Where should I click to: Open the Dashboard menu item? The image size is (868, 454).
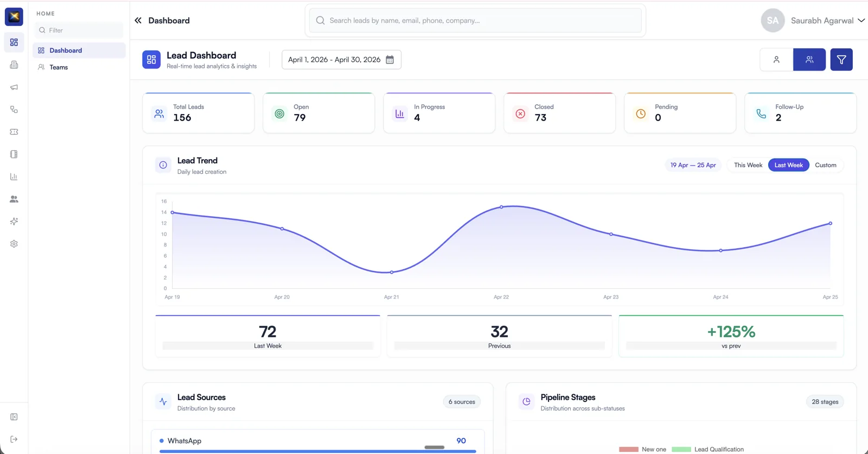(79, 51)
